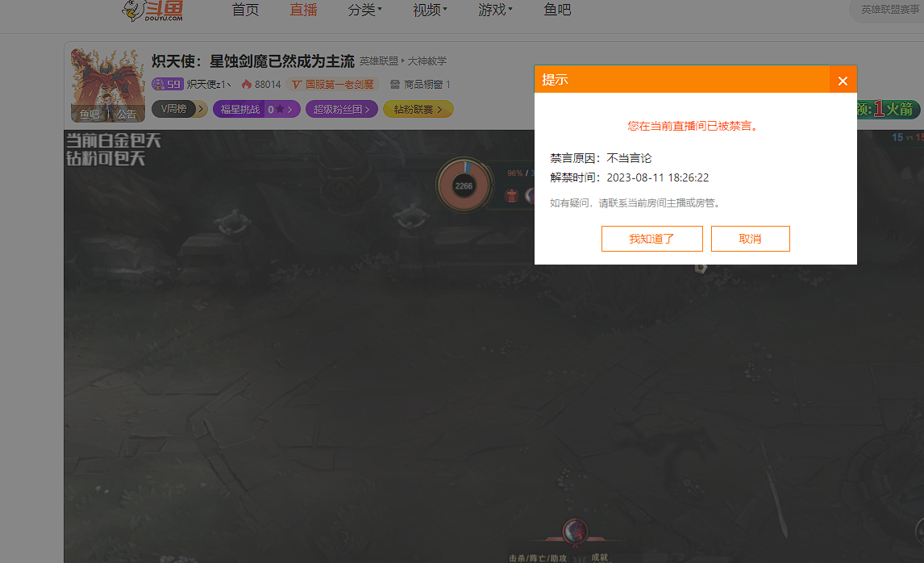Open the 钻粉联赛 button
The image size is (924, 563).
tap(418, 109)
